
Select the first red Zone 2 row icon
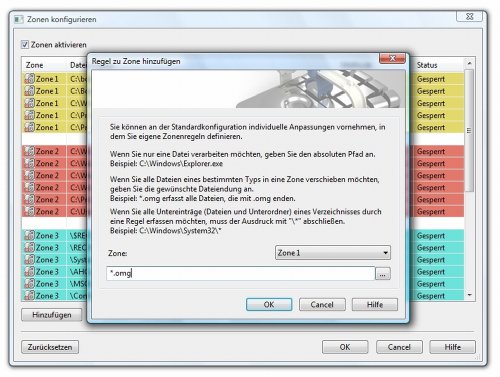pos(29,151)
